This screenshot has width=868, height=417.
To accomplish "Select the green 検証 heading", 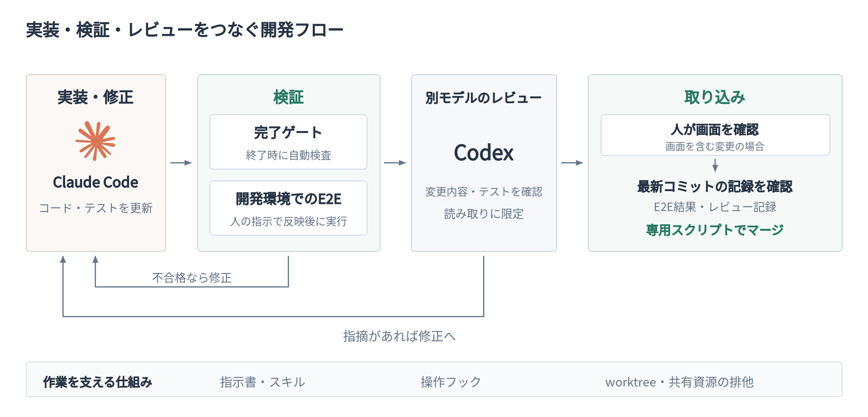I will (x=289, y=97).
